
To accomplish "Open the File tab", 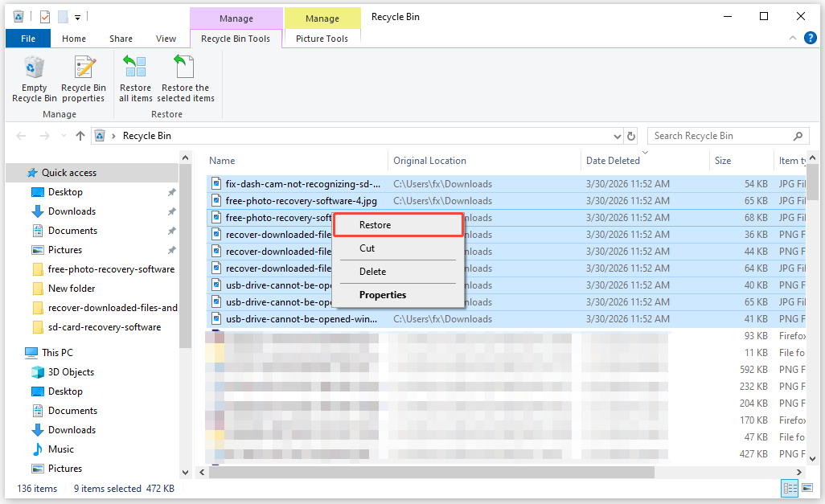I will tap(28, 39).
